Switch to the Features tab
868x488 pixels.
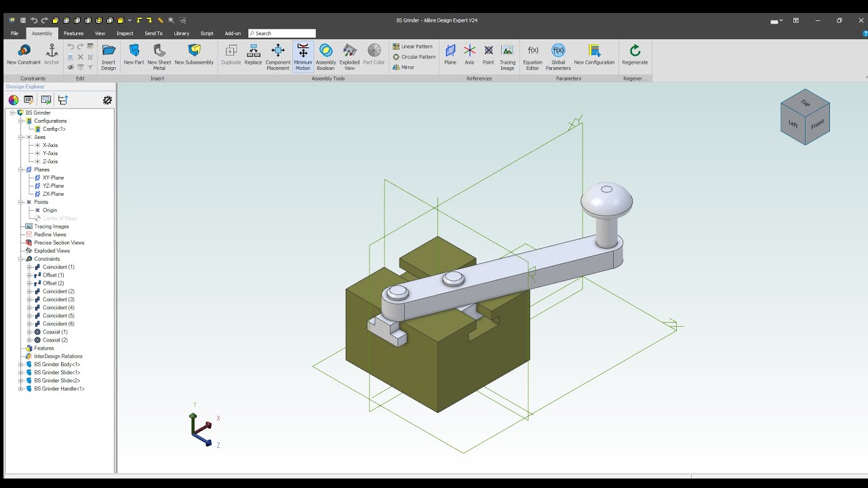tap(73, 33)
